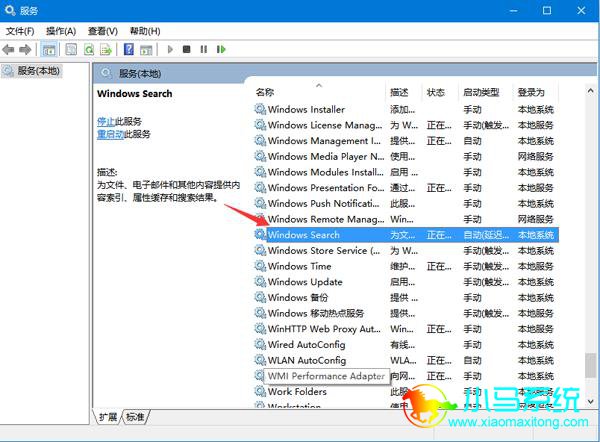
Task: Select the Windows 移动热点服务 row
Action: point(404,313)
